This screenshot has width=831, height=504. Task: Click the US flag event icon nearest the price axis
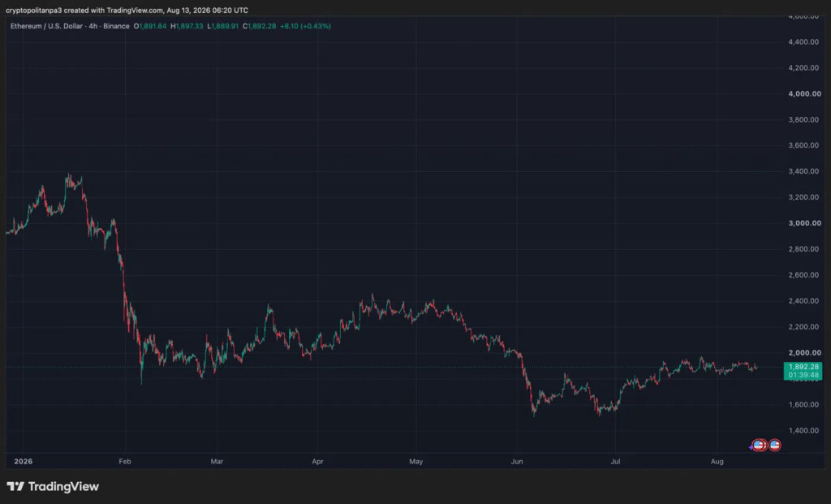click(x=774, y=446)
